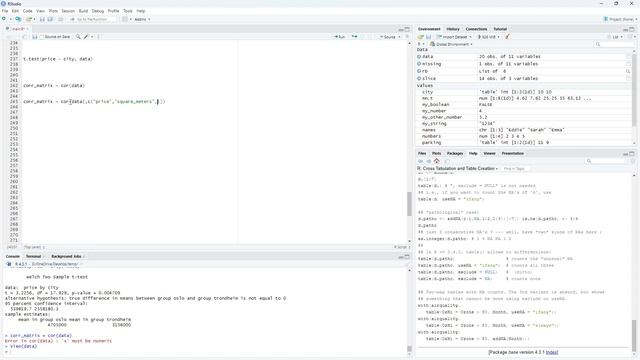Open the Code menu
This screenshot has width=640, height=360.
pyautogui.click(x=27, y=11)
